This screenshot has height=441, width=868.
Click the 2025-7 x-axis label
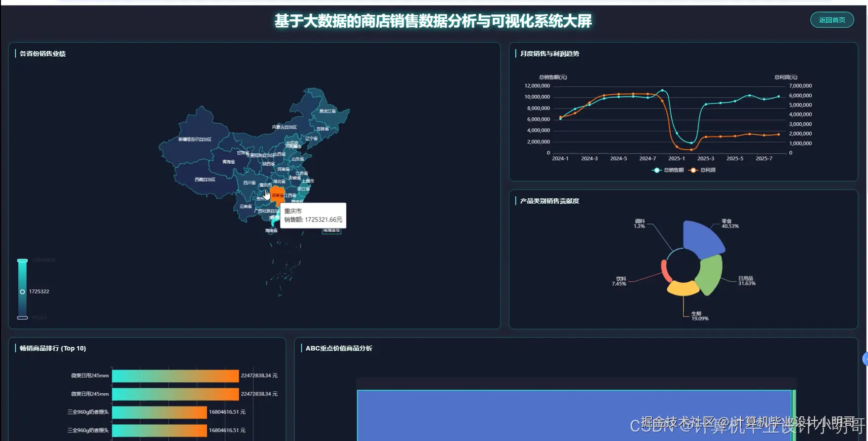pyautogui.click(x=764, y=159)
